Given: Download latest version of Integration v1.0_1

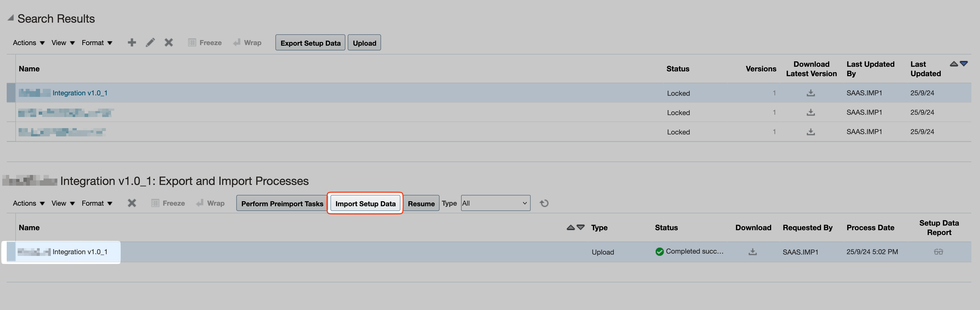Looking at the screenshot, I should [x=811, y=93].
